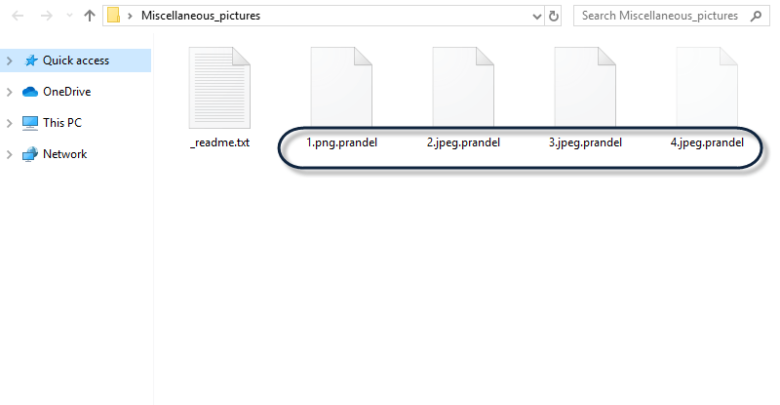Click the search magnifier icon

pos(756,16)
